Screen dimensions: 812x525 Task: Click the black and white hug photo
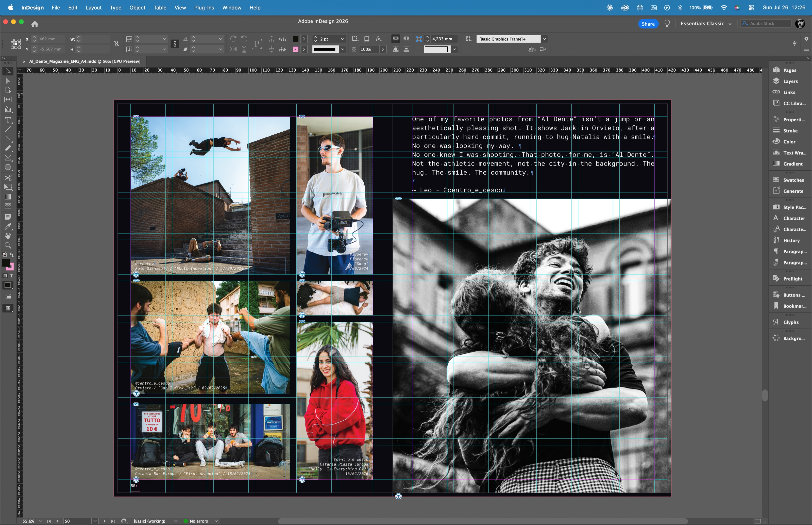tap(532, 346)
